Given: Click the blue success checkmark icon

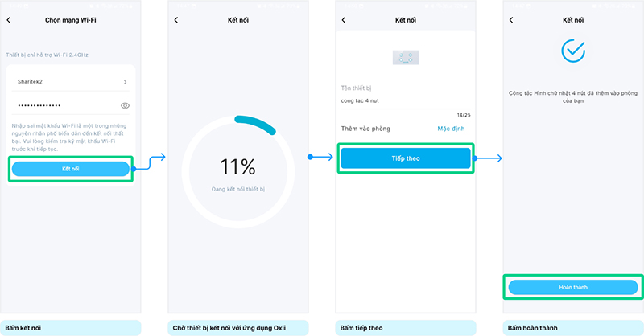Looking at the screenshot, I should click(573, 51).
